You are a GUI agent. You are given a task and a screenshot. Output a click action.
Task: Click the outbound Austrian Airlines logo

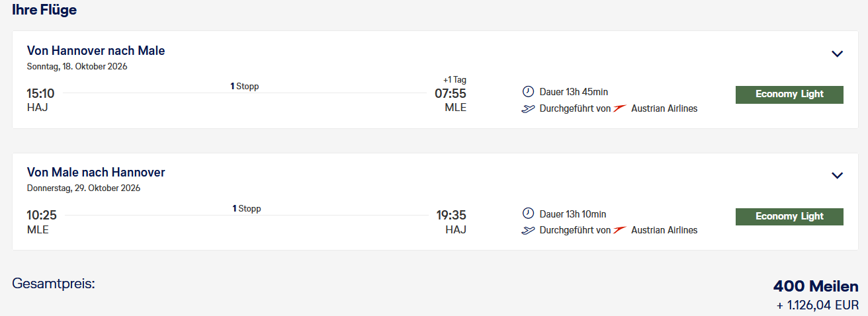pyautogui.click(x=619, y=108)
